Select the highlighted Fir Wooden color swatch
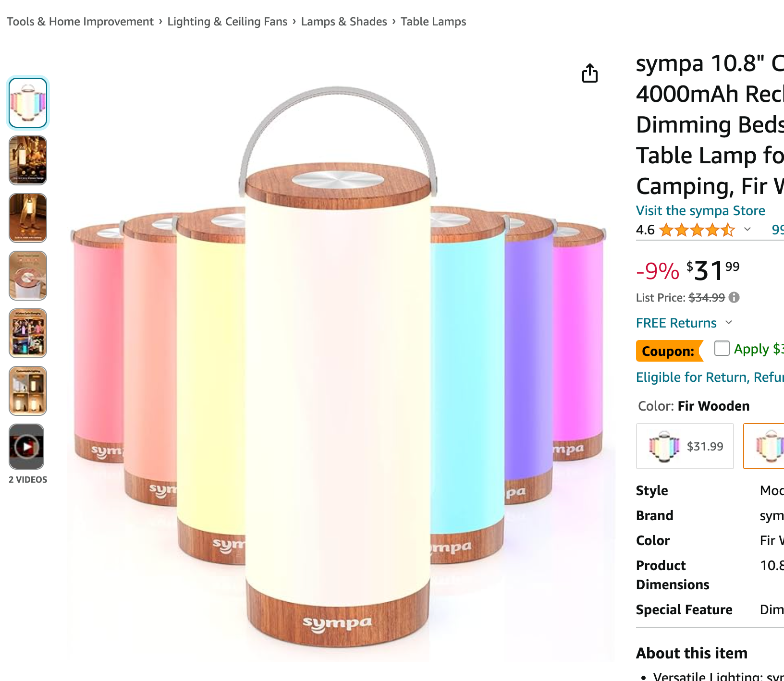This screenshot has height=681, width=784. pyautogui.click(x=764, y=446)
